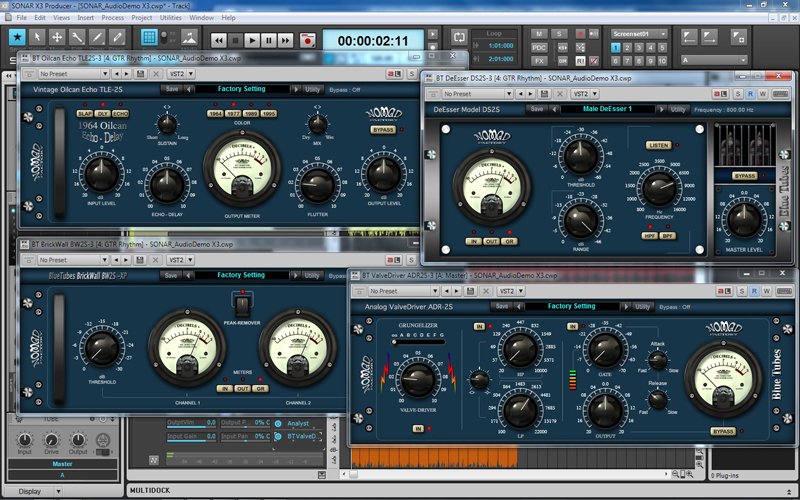
Task: Select the BPF filter on DeEsser
Action: (667, 236)
